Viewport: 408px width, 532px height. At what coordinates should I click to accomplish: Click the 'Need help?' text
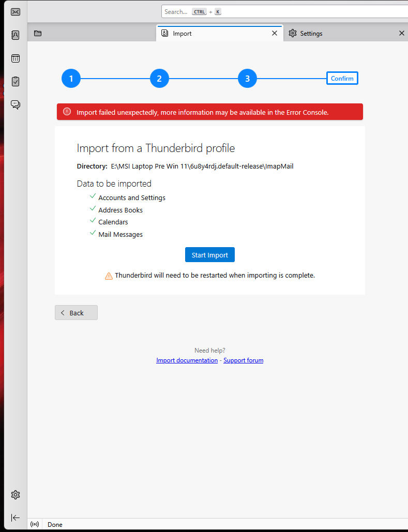pos(210,351)
